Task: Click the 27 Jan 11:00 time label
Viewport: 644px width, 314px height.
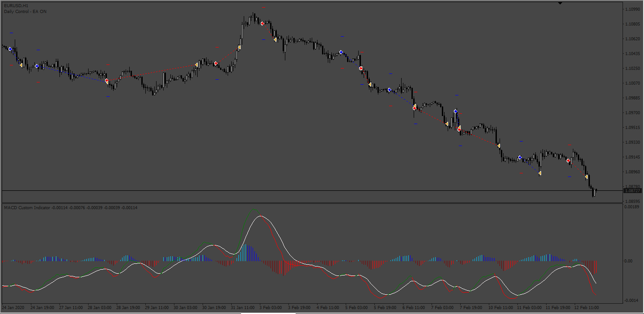Action: click(71, 308)
